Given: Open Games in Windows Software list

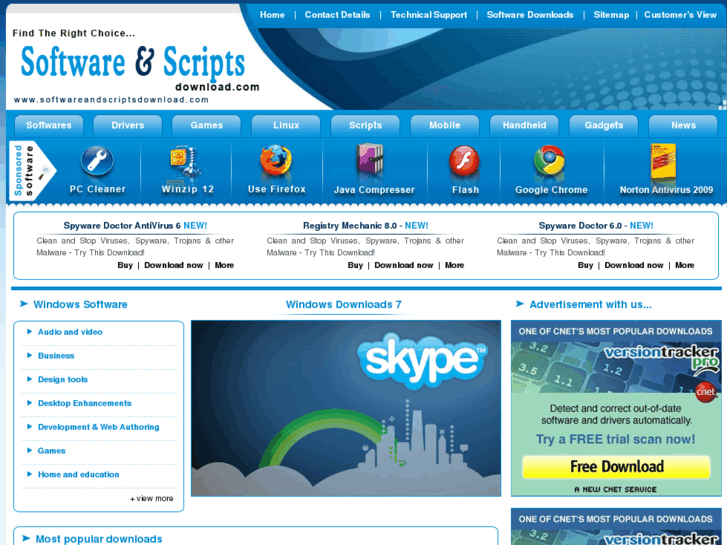Looking at the screenshot, I should coord(51,450).
